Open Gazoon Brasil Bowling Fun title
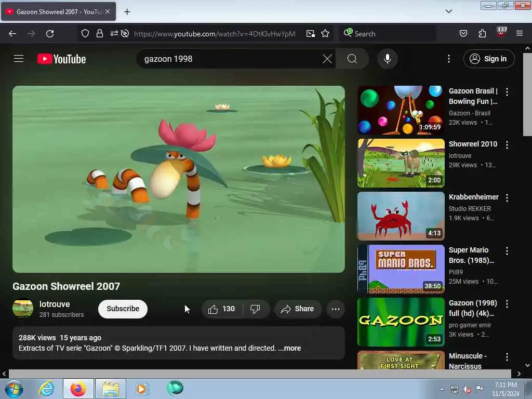The height and width of the screenshot is (399, 532). click(x=473, y=96)
